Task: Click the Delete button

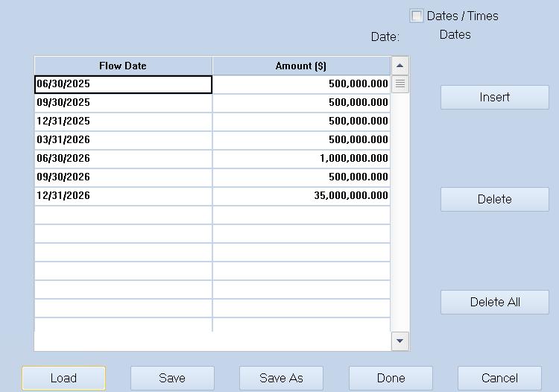Action: click(x=494, y=199)
